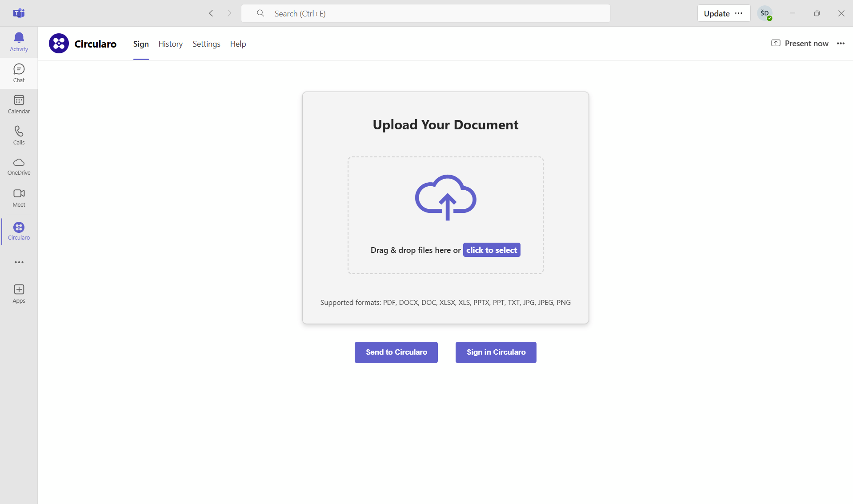Go back using the navigation arrow
The width and height of the screenshot is (853, 504).
(x=211, y=13)
